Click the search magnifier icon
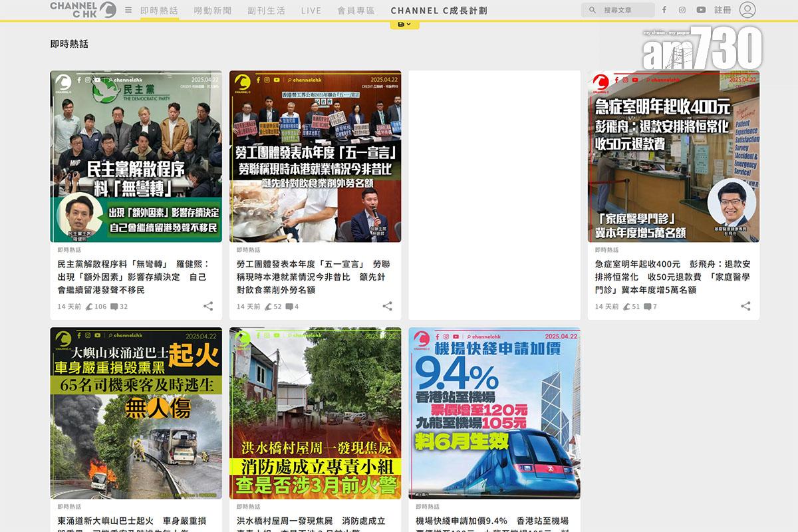 click(x=591, y=9)
